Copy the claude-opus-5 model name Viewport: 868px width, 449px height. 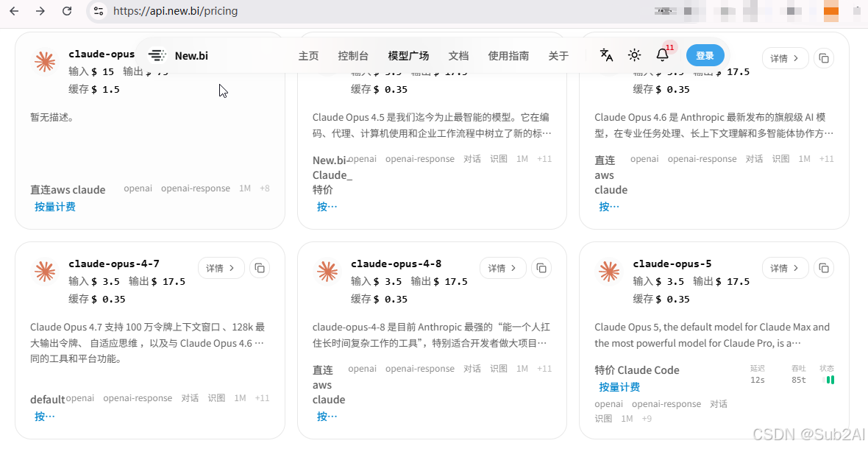click(x=824, y=268)
